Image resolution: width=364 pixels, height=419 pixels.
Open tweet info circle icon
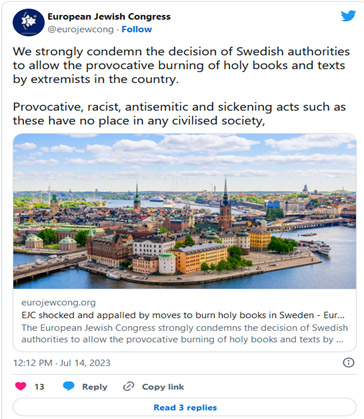[348, 362]
